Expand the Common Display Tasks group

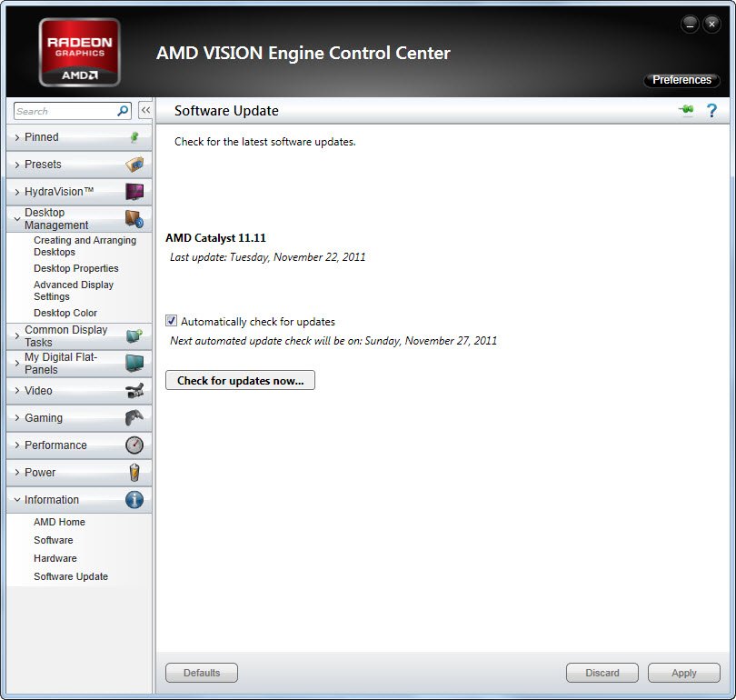(x=65, y=336)
